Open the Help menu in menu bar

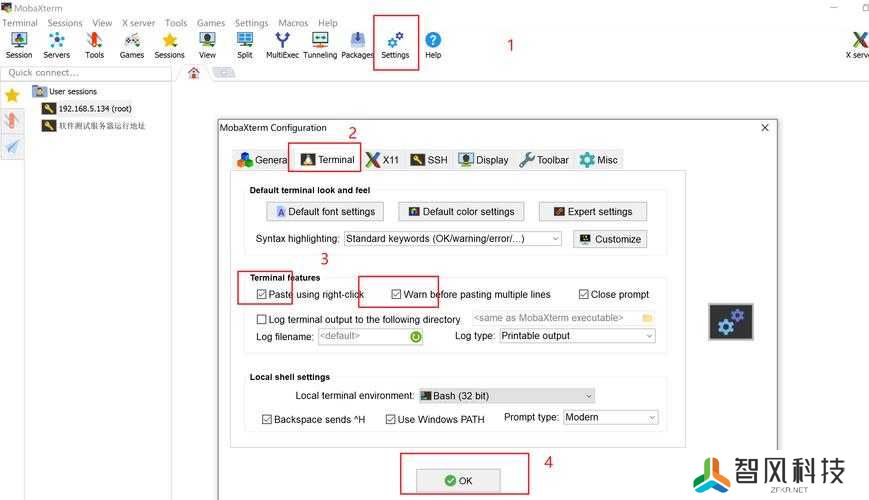[x=328, y=23]
